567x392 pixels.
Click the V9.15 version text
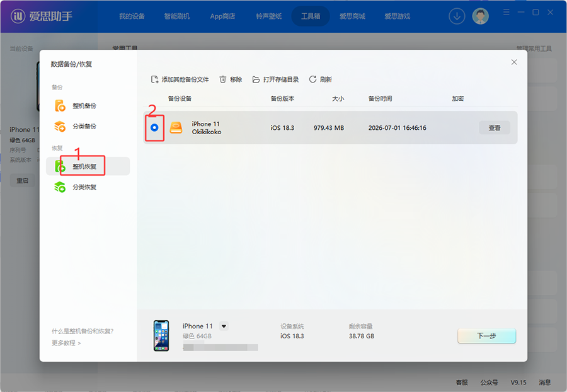(518, 383)
